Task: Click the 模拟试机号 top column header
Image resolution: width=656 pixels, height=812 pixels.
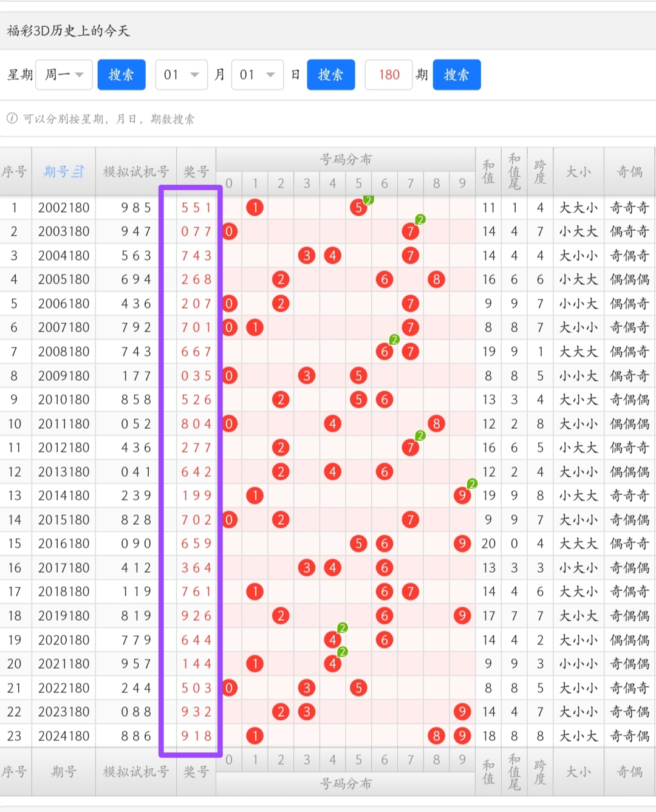Action: 136,172
